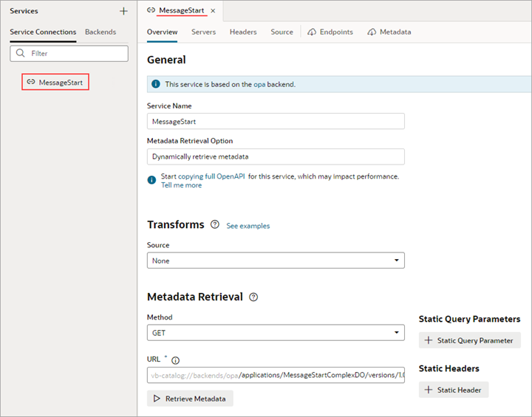Click the Filter search field
Viewport: 532px width, 417px height.
click(69, 54)
